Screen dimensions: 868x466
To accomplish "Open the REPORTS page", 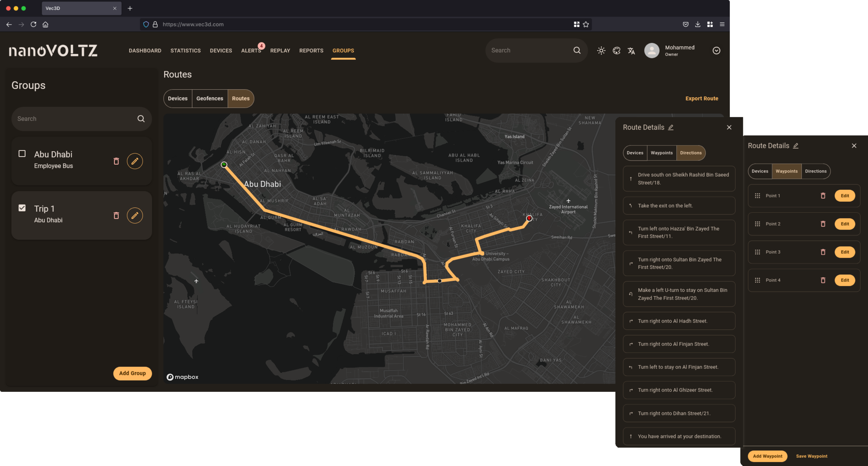I will (311, 51).
